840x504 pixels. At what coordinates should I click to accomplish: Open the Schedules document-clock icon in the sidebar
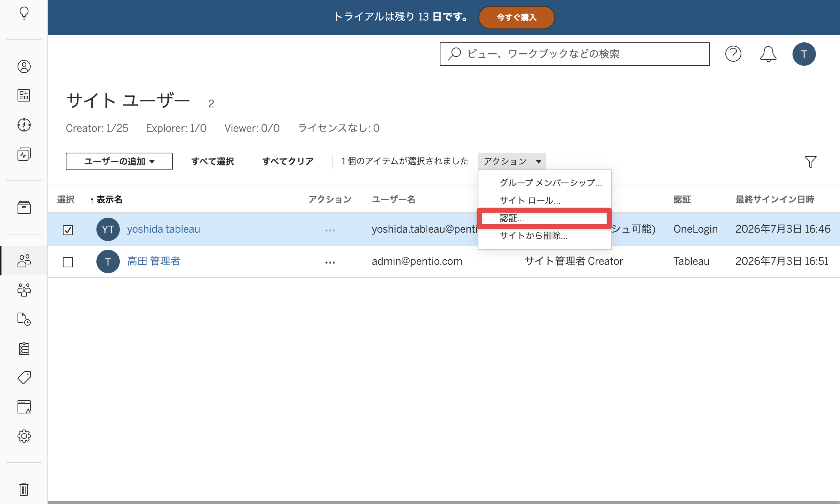click(24, 319)
